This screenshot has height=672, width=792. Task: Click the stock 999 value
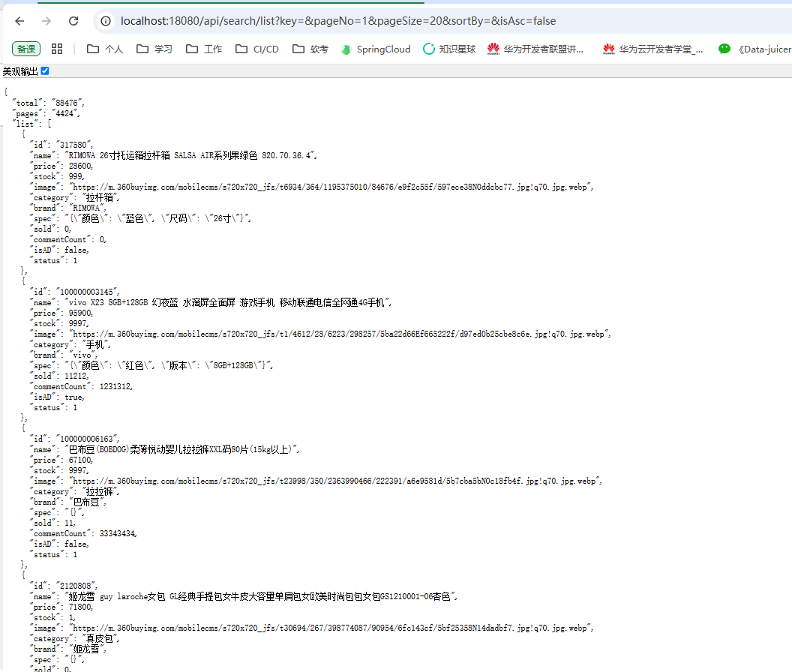(76, 177)
